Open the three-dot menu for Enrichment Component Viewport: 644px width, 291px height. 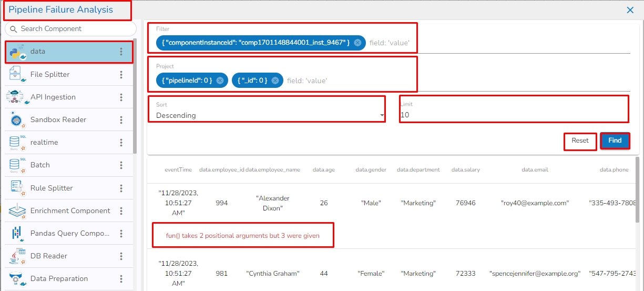pyautogui.click(x=121, y=211)
